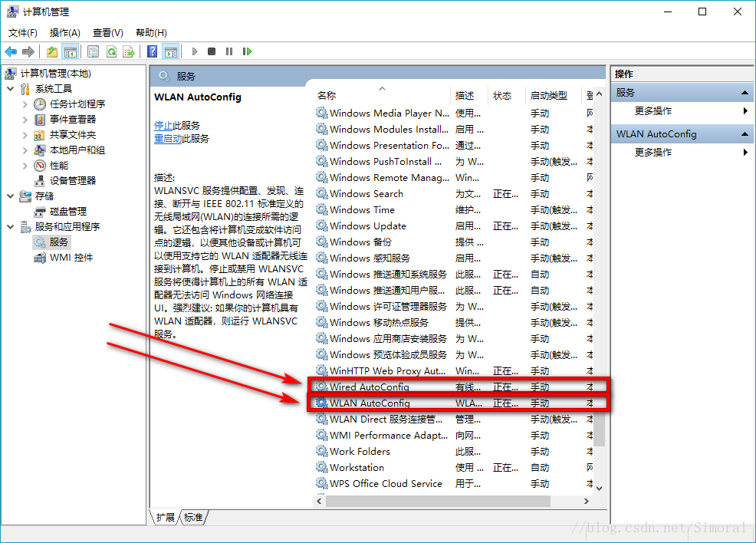Open the 操作(A) menu

tap(64, 33)
